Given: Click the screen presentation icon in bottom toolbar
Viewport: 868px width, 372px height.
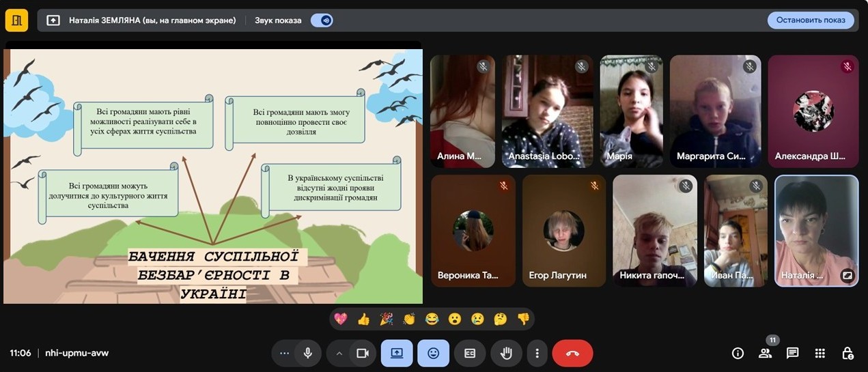Looking at the screenshot, I should click(x=397, y=353).
